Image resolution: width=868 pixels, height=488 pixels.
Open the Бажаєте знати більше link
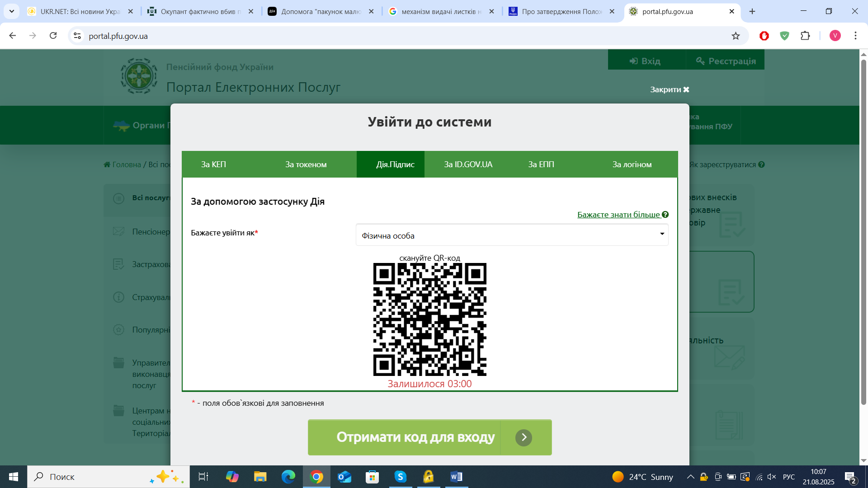(623, 215)
